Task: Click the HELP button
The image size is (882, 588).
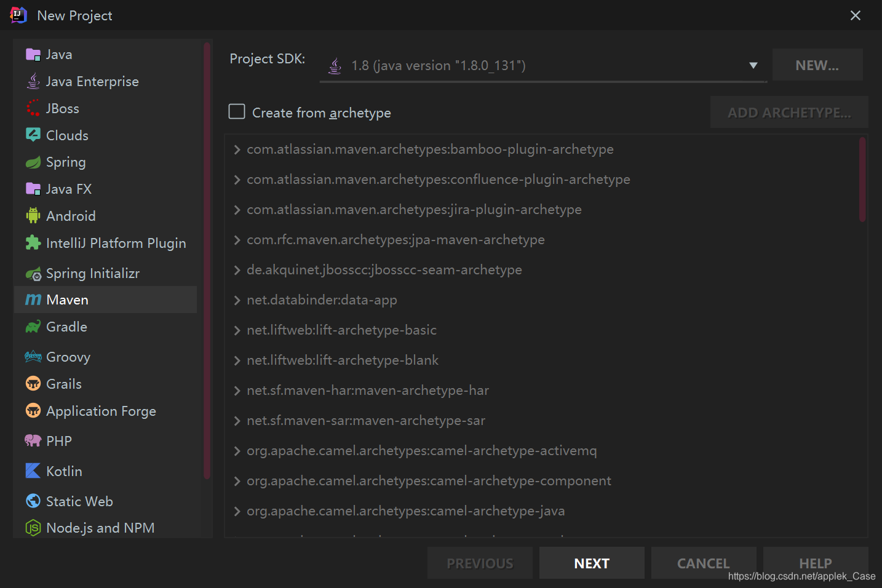Action: coord(816,563)
